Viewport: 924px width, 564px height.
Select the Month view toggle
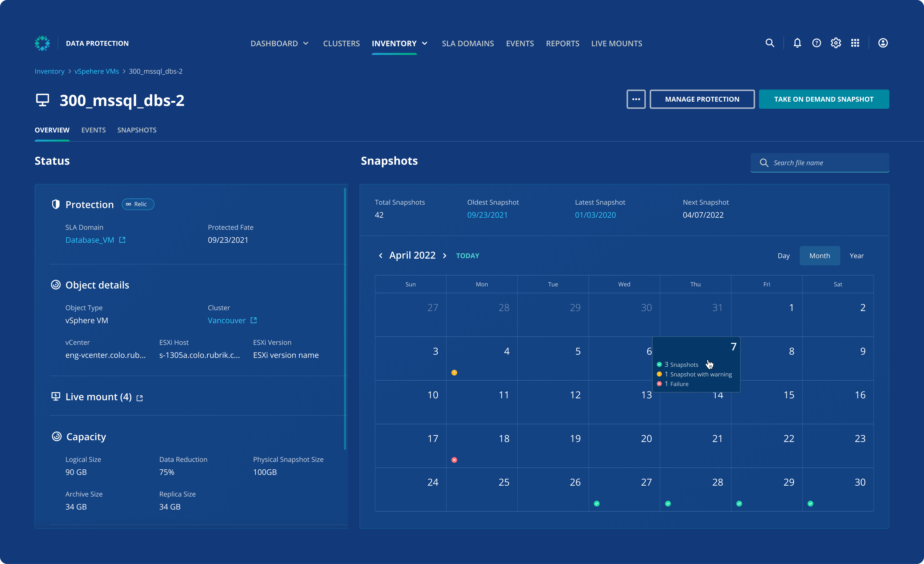[820, 256]
